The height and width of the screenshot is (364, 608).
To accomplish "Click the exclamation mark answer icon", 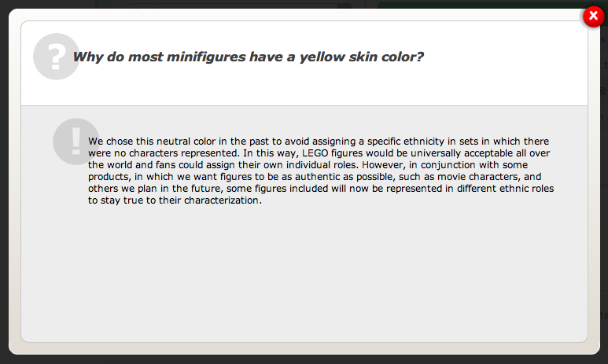I will (x=76, y=141).
